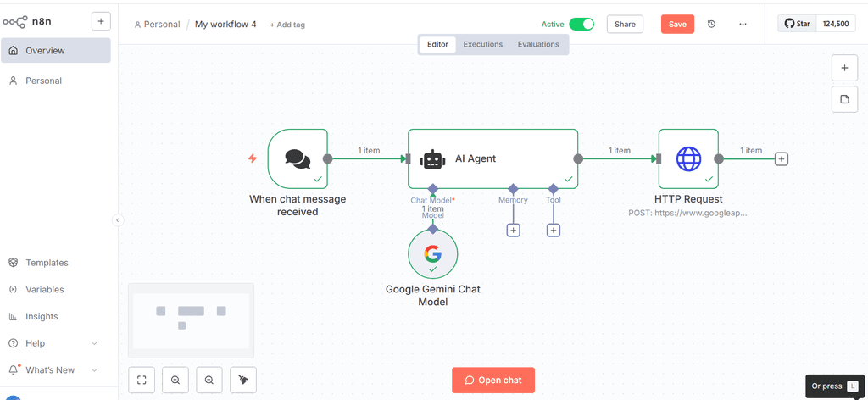
Task: Open Overview in the sidebar
Action: (x=56, y=50)
